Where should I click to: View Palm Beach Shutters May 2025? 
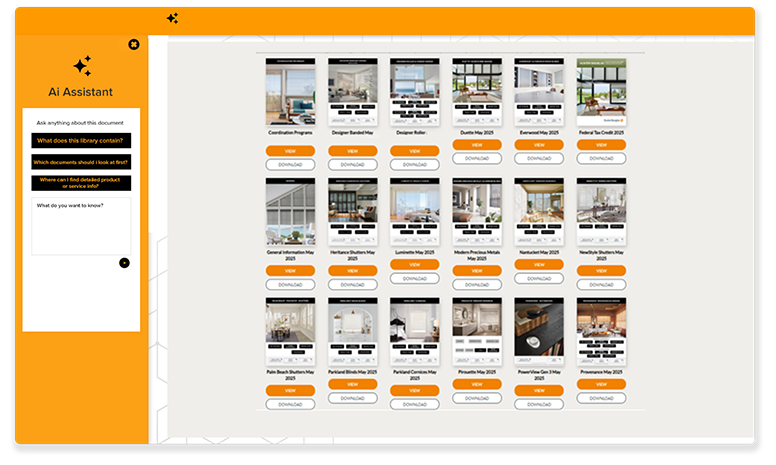coord(291,390)
